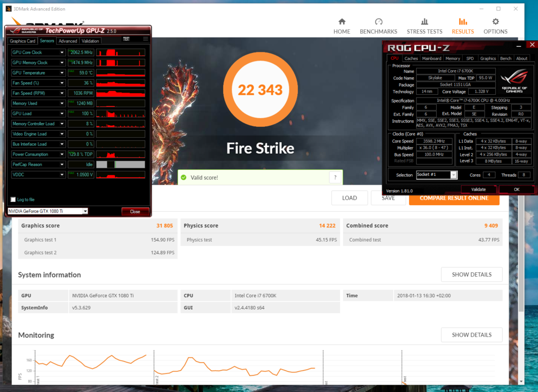The width and height of the screenshot is (538, 392).
Task: Expand the VDDC sensor dropdown
Action: pos(62,175)
